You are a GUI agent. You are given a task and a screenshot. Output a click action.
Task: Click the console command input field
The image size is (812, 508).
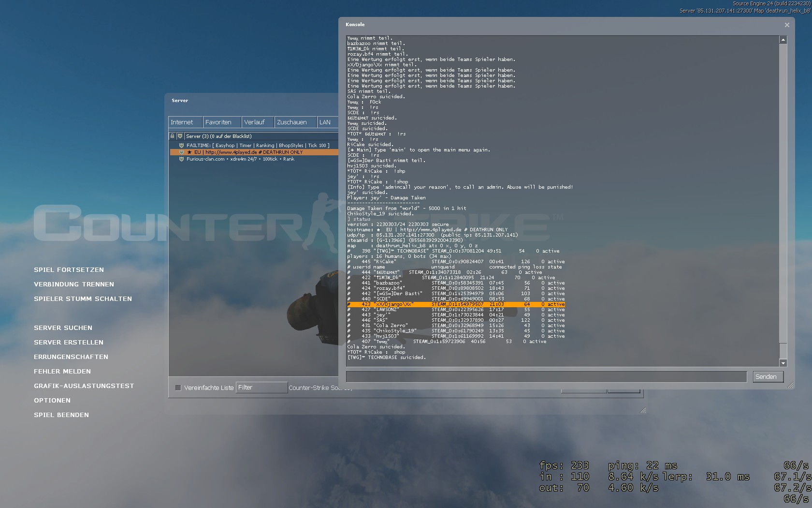coord(546,377)
